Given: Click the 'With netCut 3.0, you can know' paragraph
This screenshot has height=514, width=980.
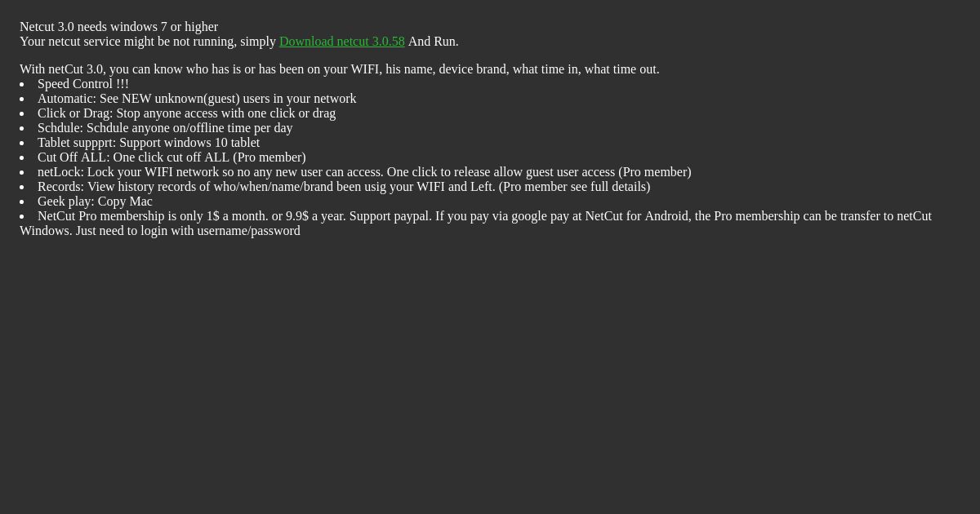Looking at the screenshot, I should coord(339,69).
